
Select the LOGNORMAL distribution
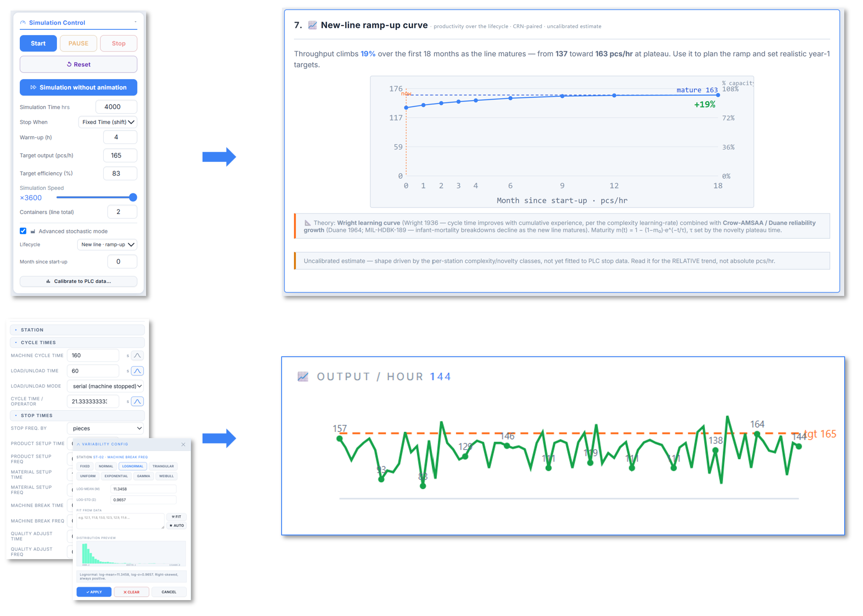click(133, 466)
